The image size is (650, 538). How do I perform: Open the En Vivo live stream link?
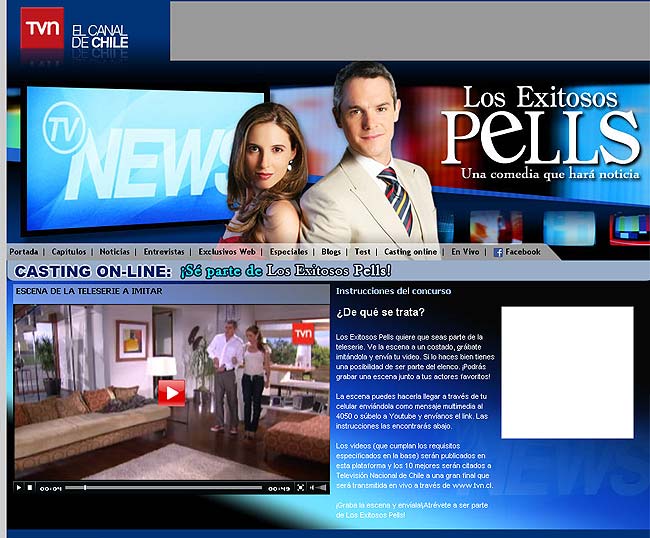[466, 252]
